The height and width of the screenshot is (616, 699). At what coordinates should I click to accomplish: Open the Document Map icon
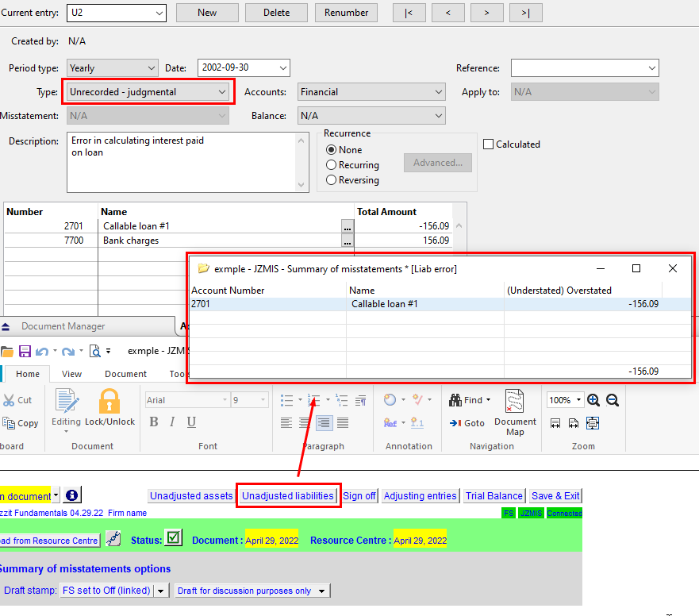pyautogui.click(x=514, y=401)
